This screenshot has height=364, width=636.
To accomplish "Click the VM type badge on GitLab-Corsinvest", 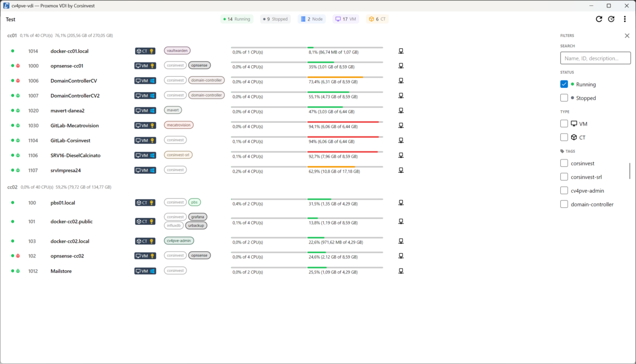I will click(x=145, y=140).
